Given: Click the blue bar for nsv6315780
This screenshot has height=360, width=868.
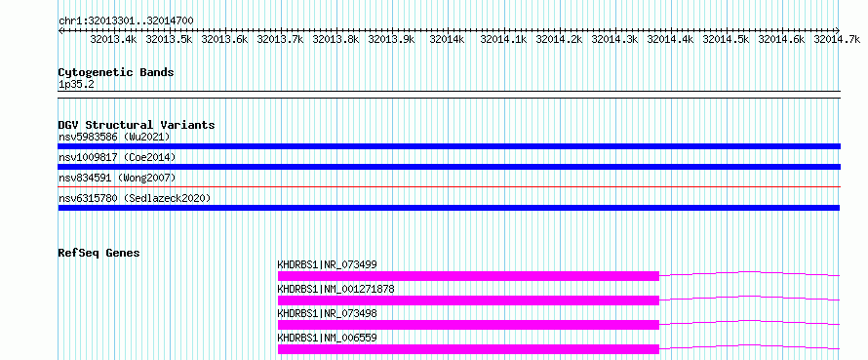Looking at the screenshot, I should coord(449,208).
